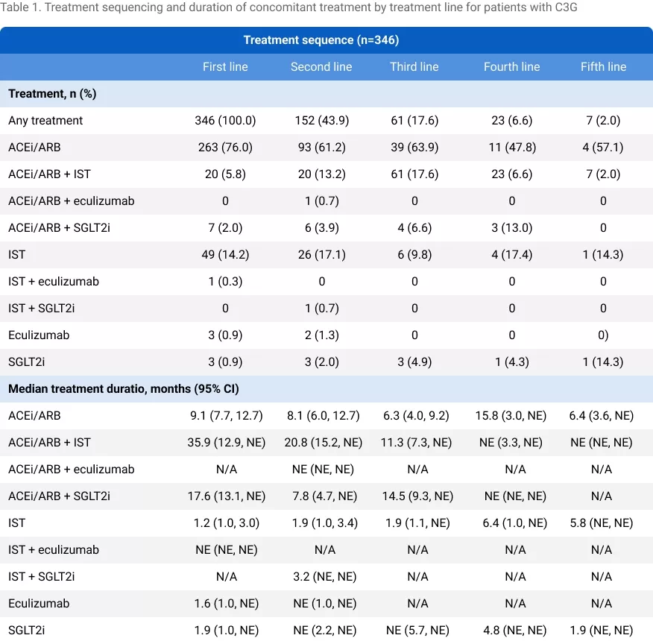Select the 'Any treatment' row label
Screen dimensions: 653x644
click(x=45, y=121)
